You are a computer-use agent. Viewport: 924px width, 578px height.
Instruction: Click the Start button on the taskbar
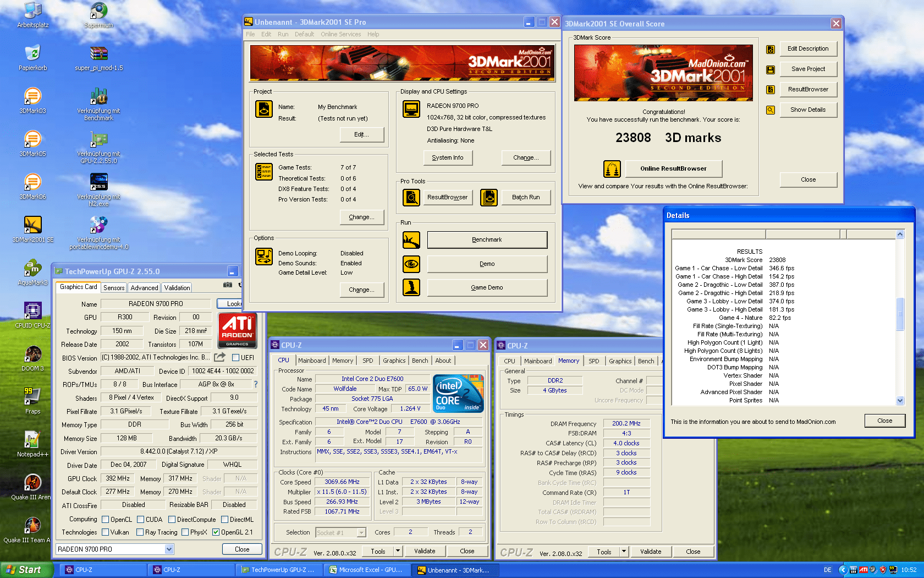pos(26,570)
